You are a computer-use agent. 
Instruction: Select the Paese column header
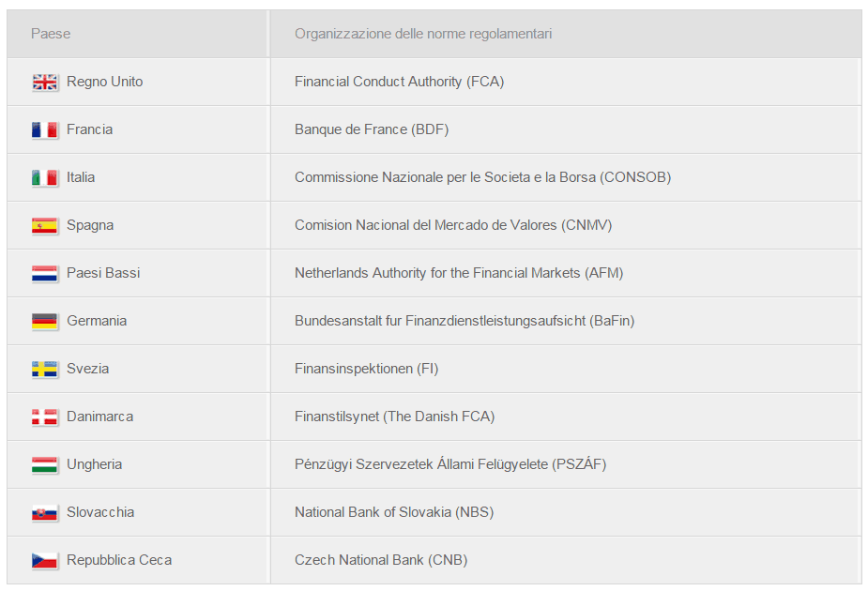(x=51, y=34)
